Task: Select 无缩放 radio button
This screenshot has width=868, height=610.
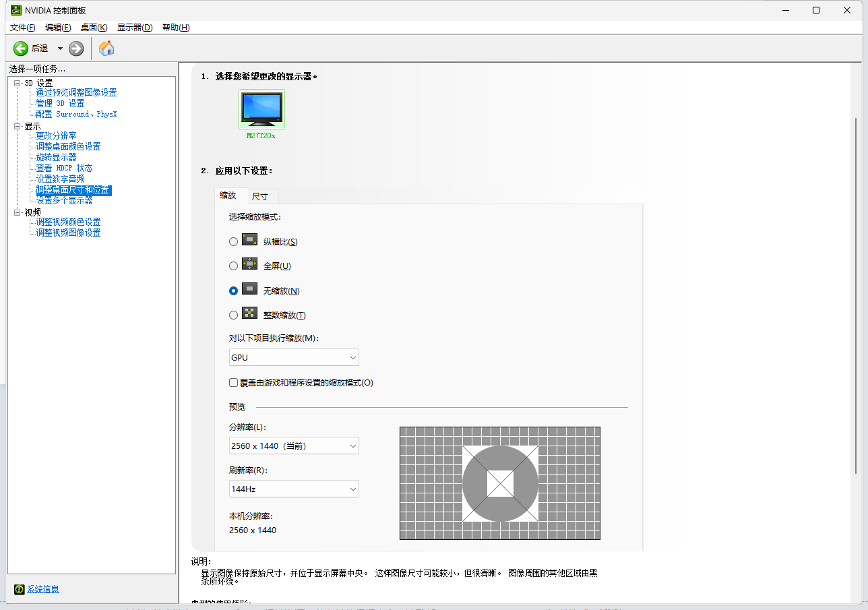Action: click(234, 291)
